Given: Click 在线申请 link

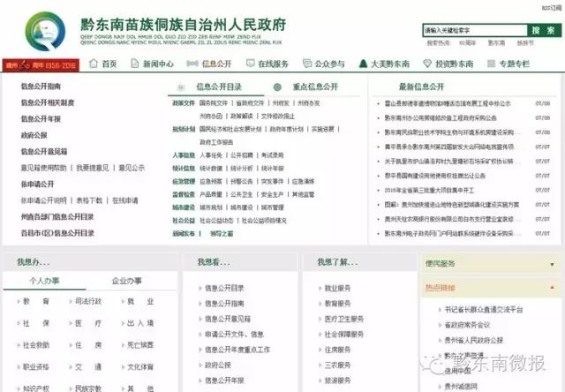Looking at the screenshot, I should click(125, 200).
